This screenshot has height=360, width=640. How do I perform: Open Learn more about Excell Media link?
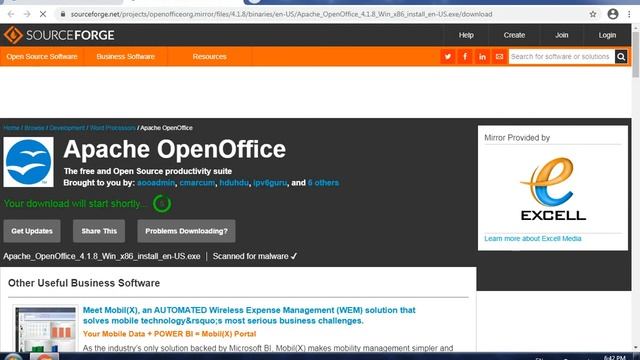point(533,238)
